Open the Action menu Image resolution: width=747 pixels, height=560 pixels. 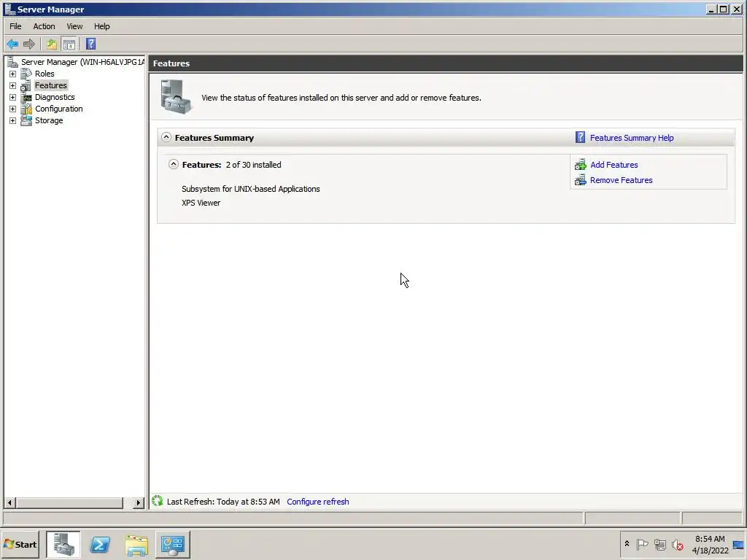[44, 26]
